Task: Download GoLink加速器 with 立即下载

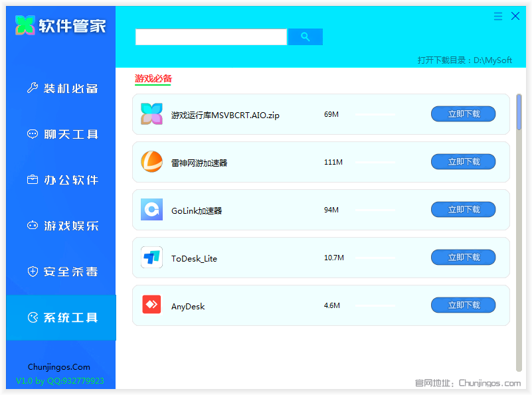Action: [463, 210]
